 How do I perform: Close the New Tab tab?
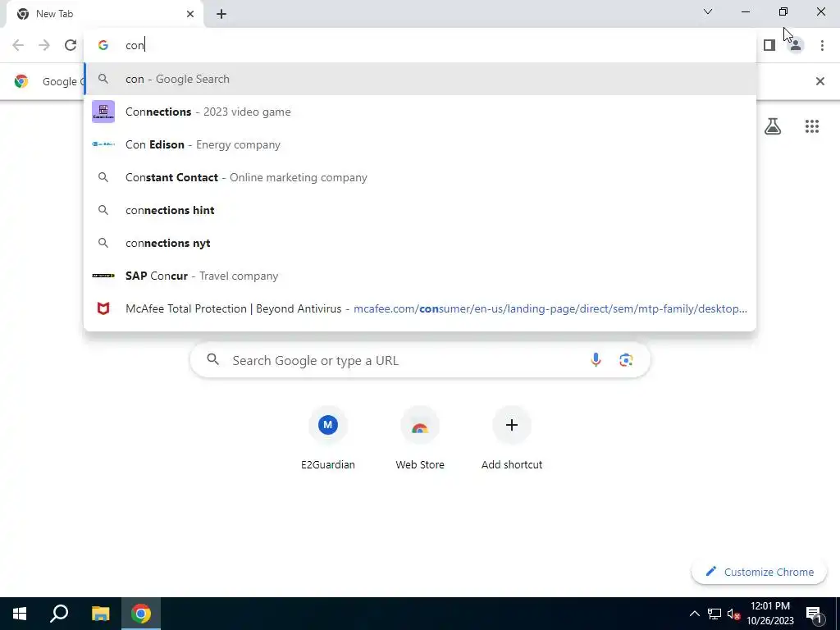click(190, 14)
